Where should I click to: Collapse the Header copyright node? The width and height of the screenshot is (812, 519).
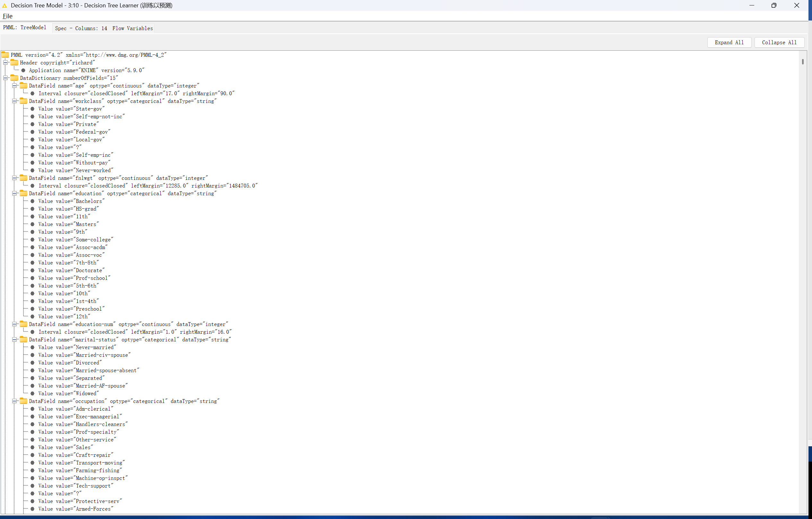pos(5,62)
